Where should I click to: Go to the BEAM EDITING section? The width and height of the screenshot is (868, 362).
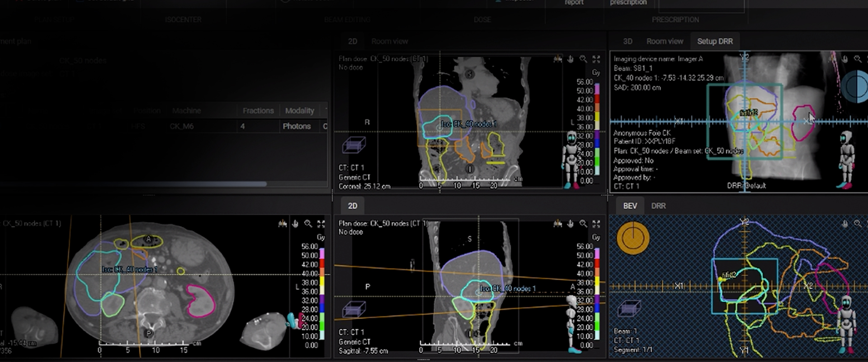pos(347,19)
